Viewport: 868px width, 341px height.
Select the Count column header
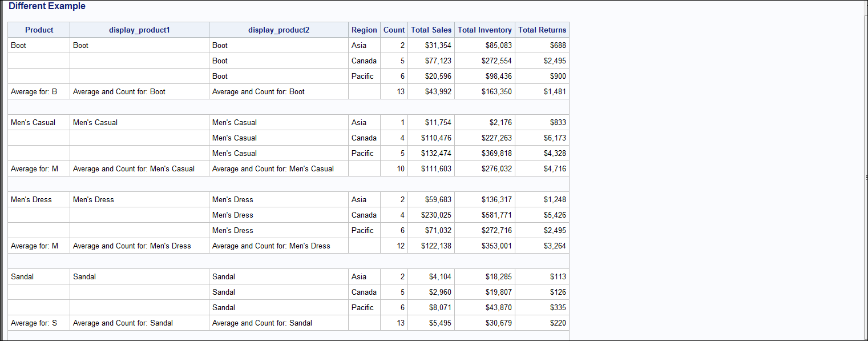394,30
